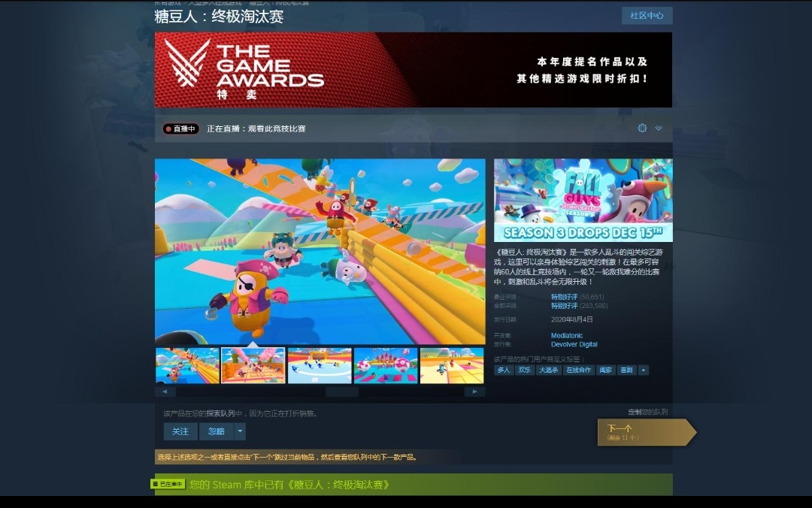This screenshot has width=812, height=508.
Task: Open the main pirate Fall Guy screenshot
Action: click(320, 251)
